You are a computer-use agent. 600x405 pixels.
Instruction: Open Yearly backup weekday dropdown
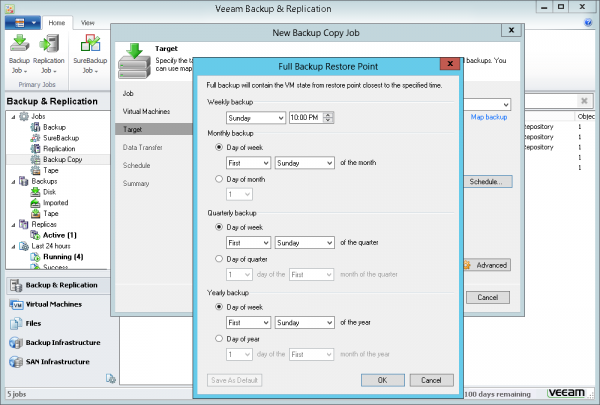tap(305, 322)
